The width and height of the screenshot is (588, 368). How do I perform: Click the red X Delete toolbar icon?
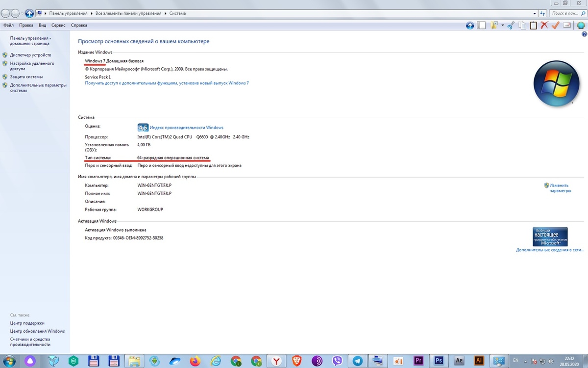pos(544,26)
